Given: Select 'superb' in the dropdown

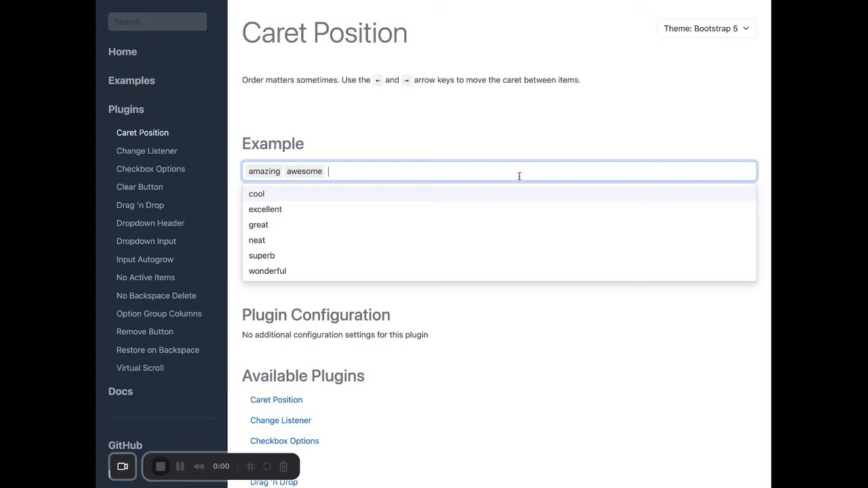Looking at the screenshot, I should point(499,256).
